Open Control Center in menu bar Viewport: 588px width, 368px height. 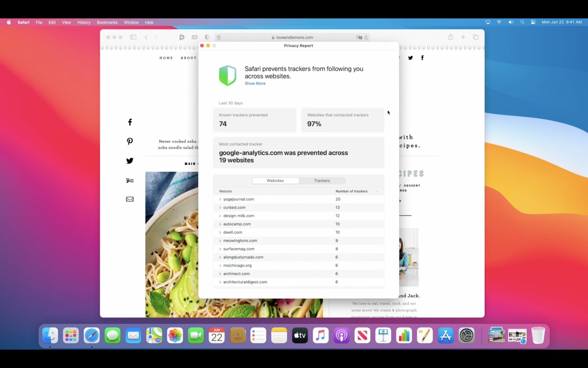533,22
